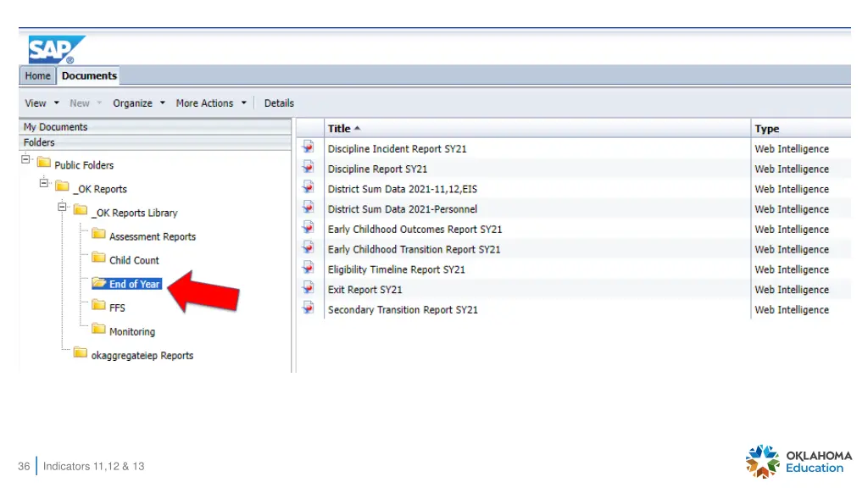Open the Eligibility Timeline Report SY21 title
This screenshot has height=488, width=868.
click(397, 269)
